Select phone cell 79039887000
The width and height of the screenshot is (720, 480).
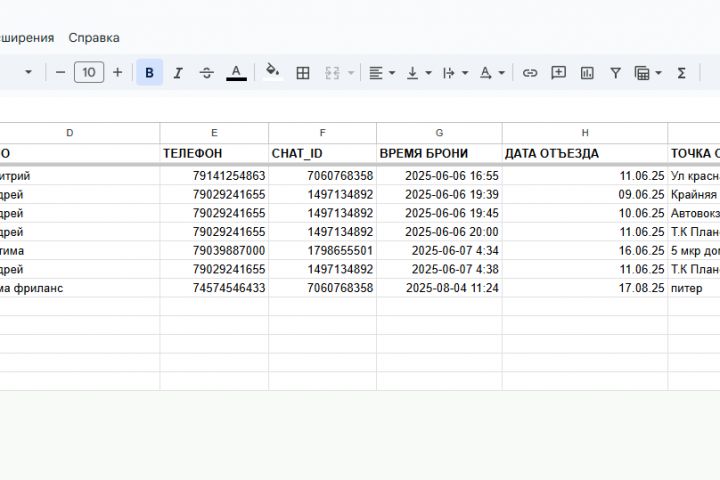[214, 250]
